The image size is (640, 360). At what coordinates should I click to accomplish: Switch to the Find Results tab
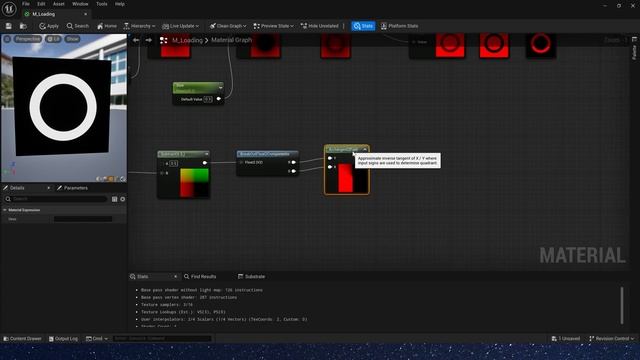(x=200, y=277)
